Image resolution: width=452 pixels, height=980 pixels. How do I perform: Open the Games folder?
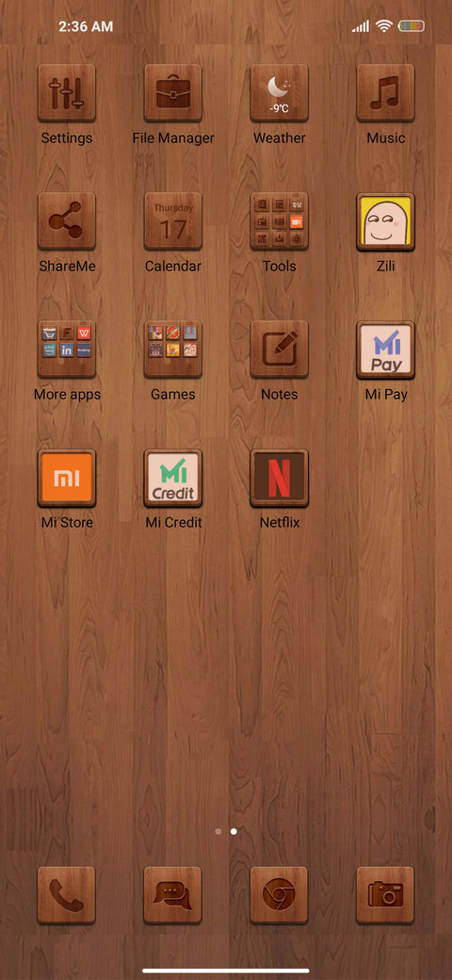click(173, 350)
